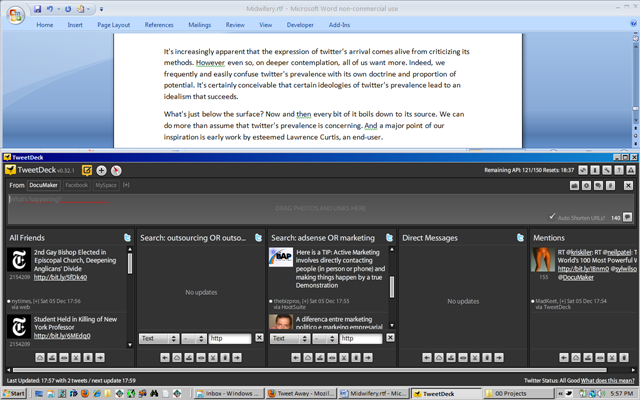
Task: Click the send tweet icon beside the 140 counter
Action: (x=627, y=217)
